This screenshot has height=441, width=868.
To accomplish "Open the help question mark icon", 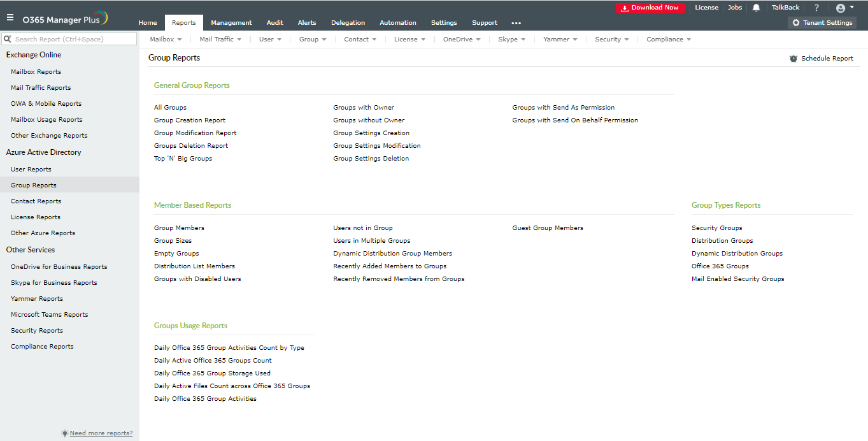I will point(816,8).
